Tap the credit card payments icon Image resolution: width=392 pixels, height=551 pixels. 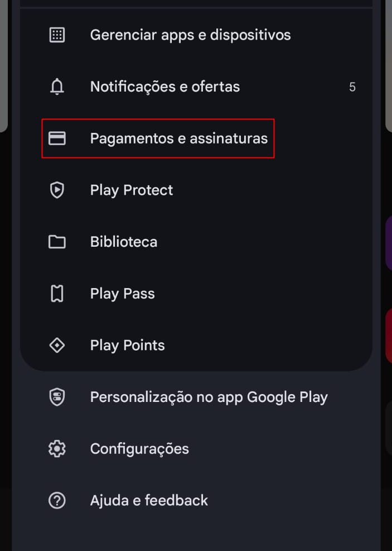click(57, 138)
